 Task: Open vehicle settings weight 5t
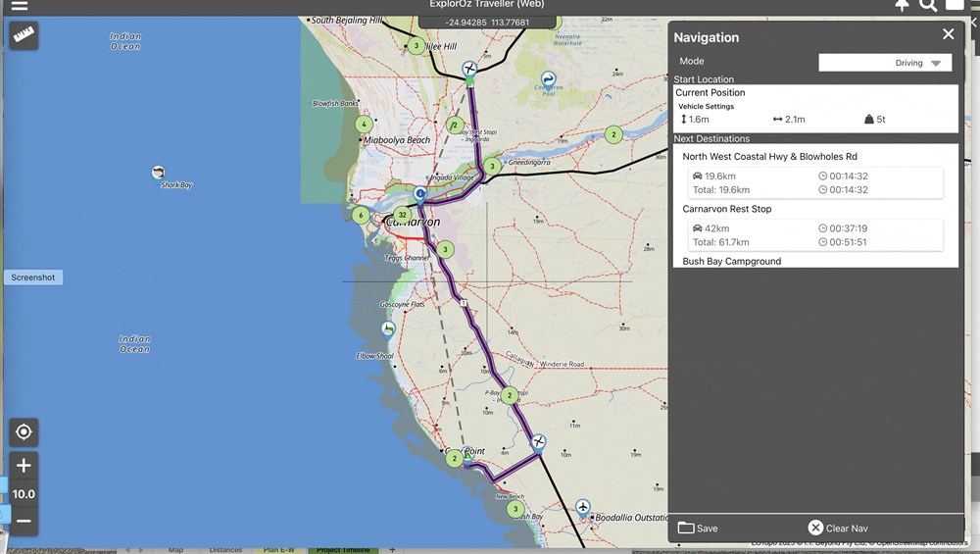pyautogui.click(x=875, y=120)
